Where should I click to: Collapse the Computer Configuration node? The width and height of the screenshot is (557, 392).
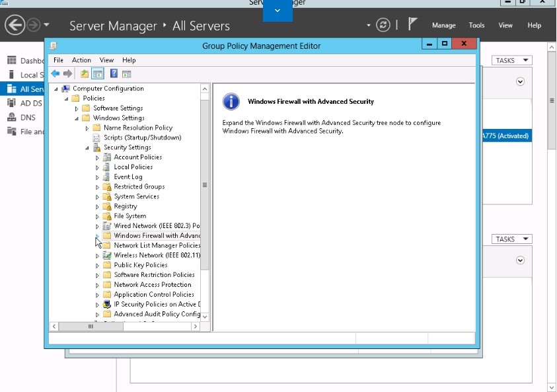click(x=56, y=89)
